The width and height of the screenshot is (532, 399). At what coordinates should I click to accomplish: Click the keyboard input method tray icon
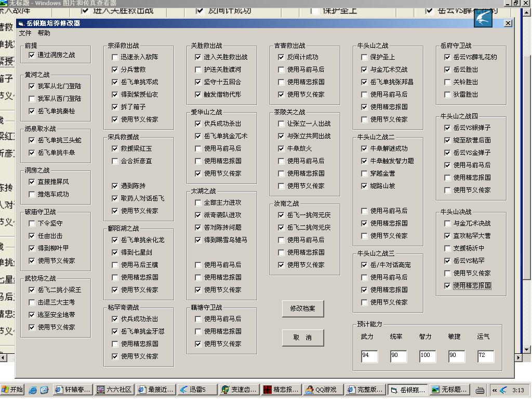point(480,390)
